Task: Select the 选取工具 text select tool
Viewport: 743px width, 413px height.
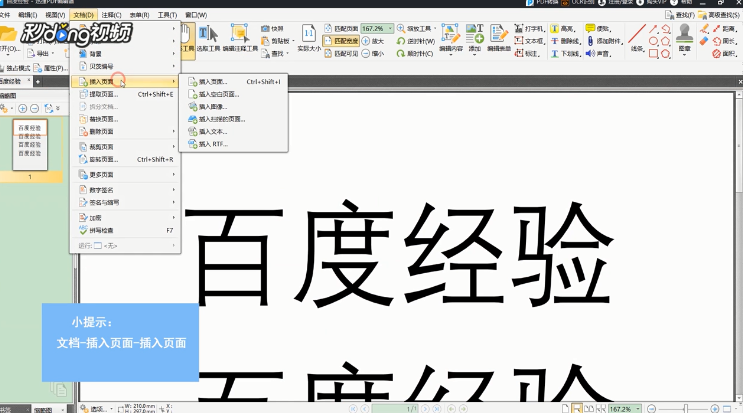Action: coord(208,38)
